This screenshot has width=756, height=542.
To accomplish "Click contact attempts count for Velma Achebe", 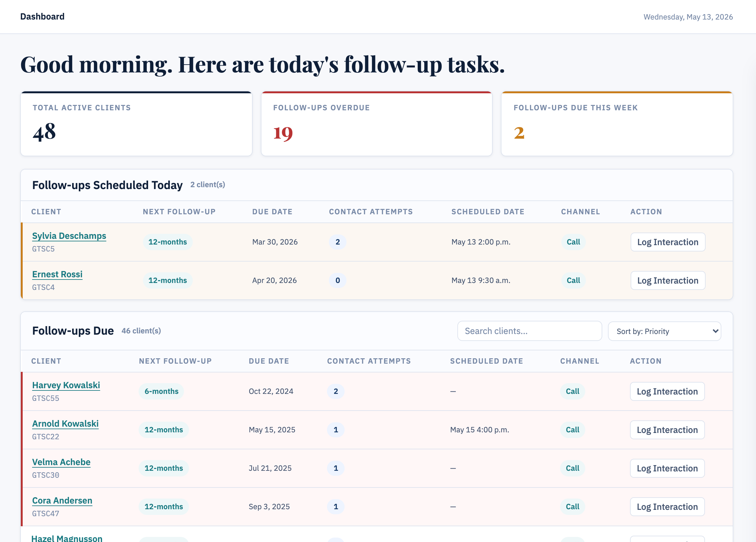I will tap(336, 468).
